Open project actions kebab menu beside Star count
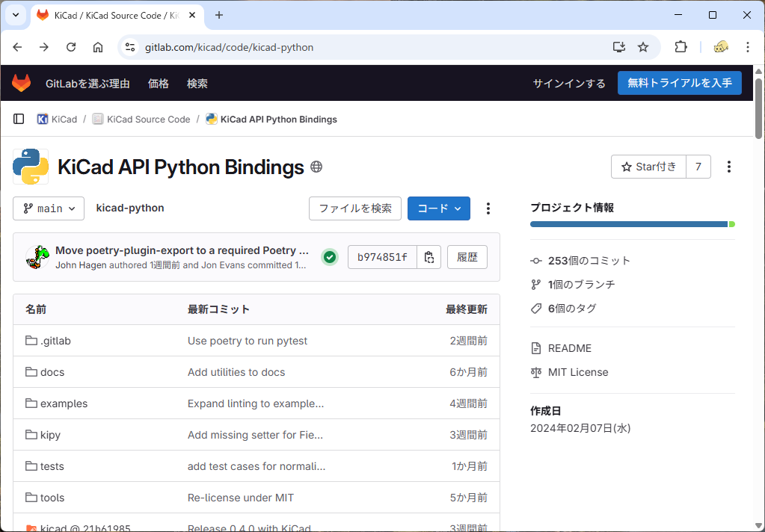This screenshot has width=765, height=532. 729,167
